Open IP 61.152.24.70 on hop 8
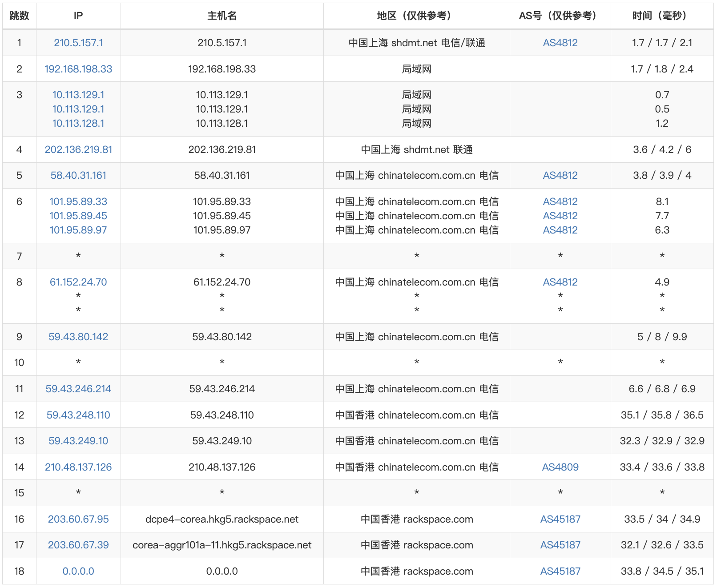 coord(78,282)
